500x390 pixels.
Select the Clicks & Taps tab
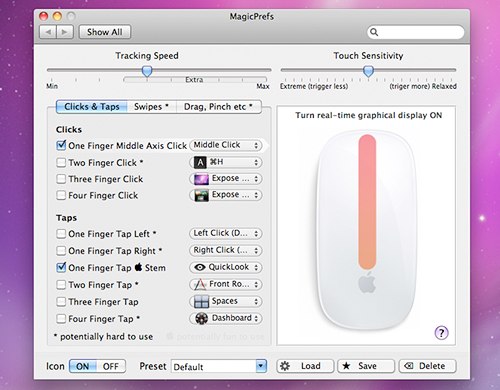pos(92,107)
